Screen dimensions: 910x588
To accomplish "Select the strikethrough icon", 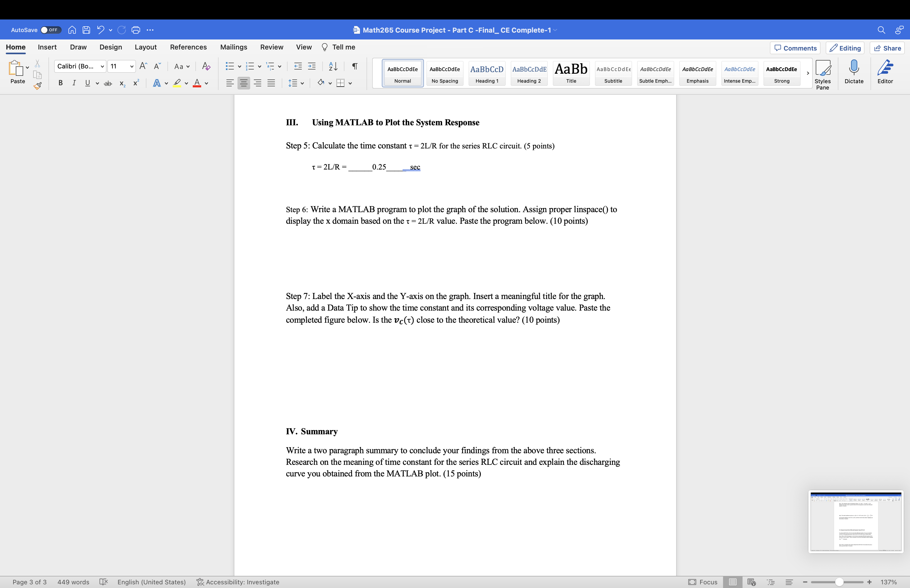I will (108, 83).
